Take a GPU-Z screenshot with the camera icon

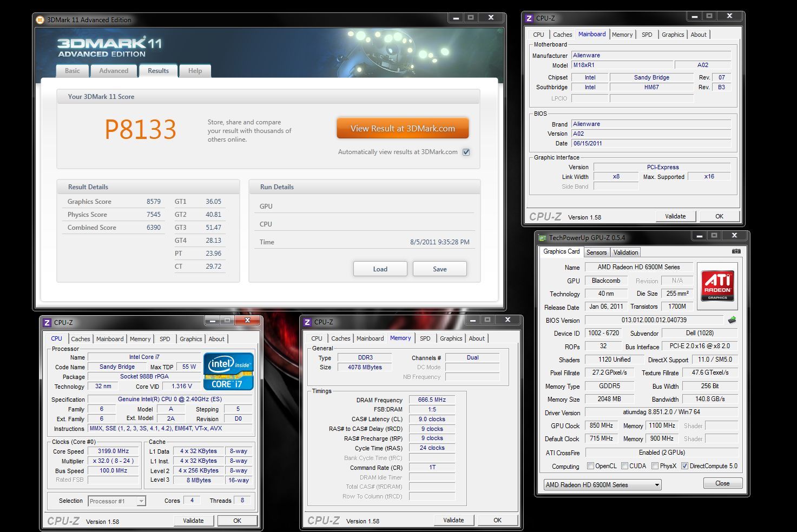pos(736,251)
